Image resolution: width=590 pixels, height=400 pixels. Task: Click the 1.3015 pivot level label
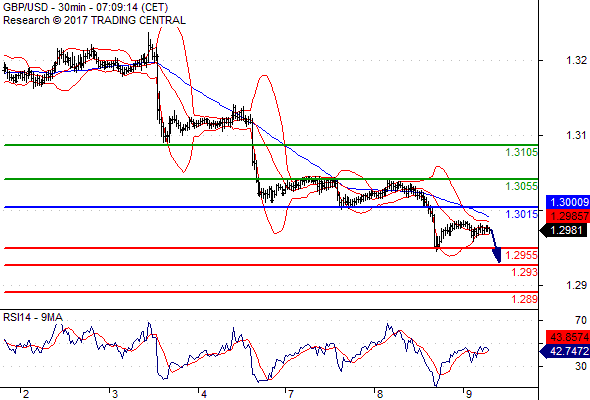[521, 214]
